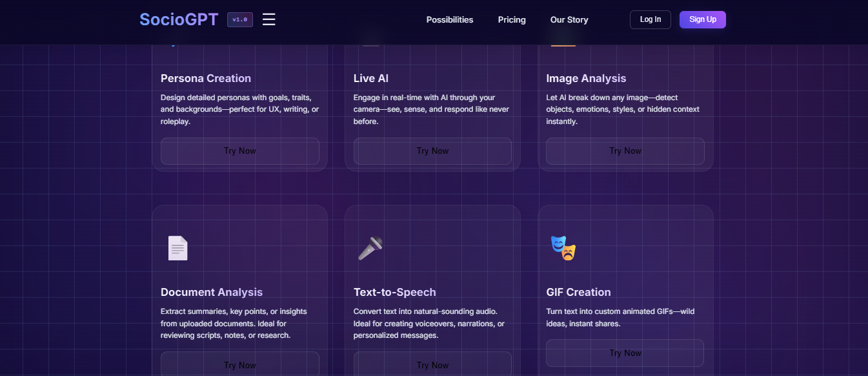868x376 pixels.
Task: Try Now for Text-to-Speech
Action: click(432, 364)
